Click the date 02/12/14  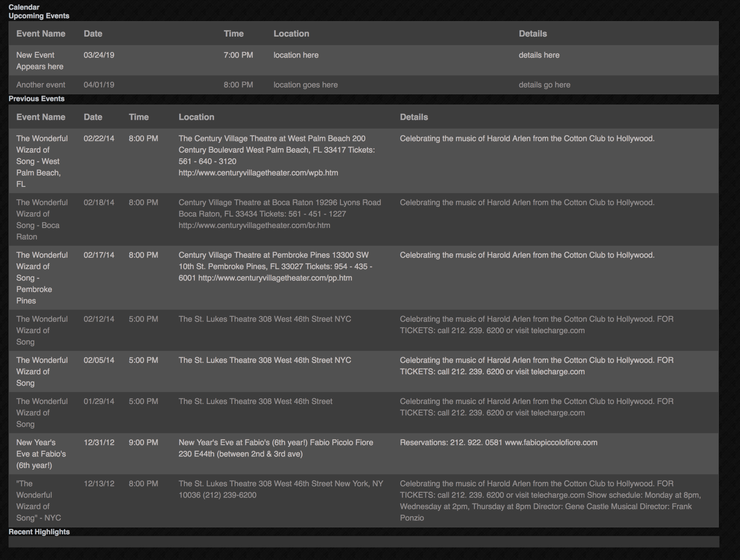(x=99, y=319)
